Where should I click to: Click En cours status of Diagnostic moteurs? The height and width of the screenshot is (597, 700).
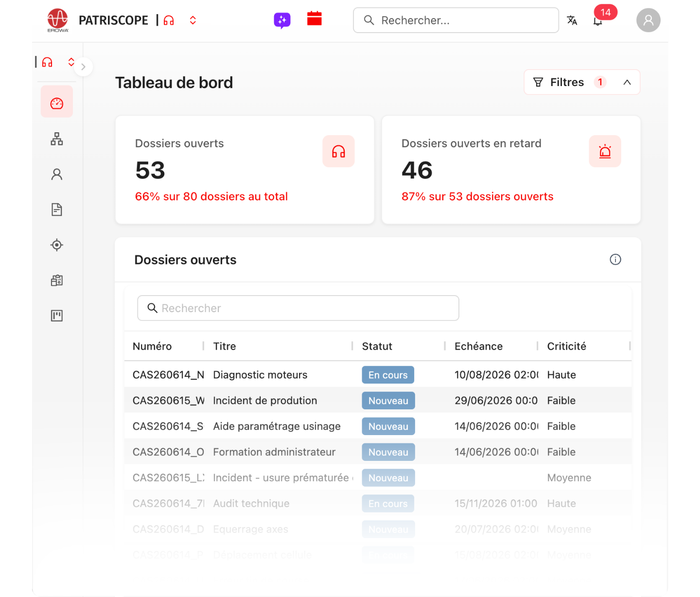pos(388,375)
